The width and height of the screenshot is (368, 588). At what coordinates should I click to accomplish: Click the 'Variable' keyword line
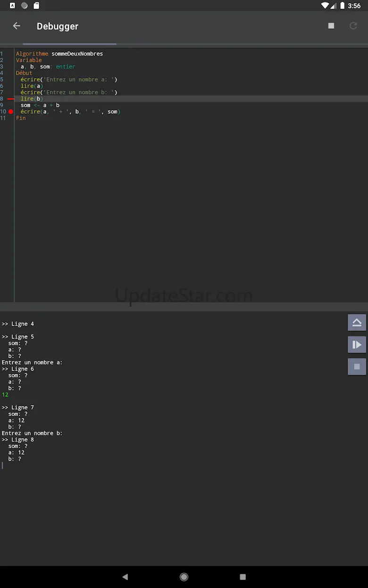[x=29, y=60]
